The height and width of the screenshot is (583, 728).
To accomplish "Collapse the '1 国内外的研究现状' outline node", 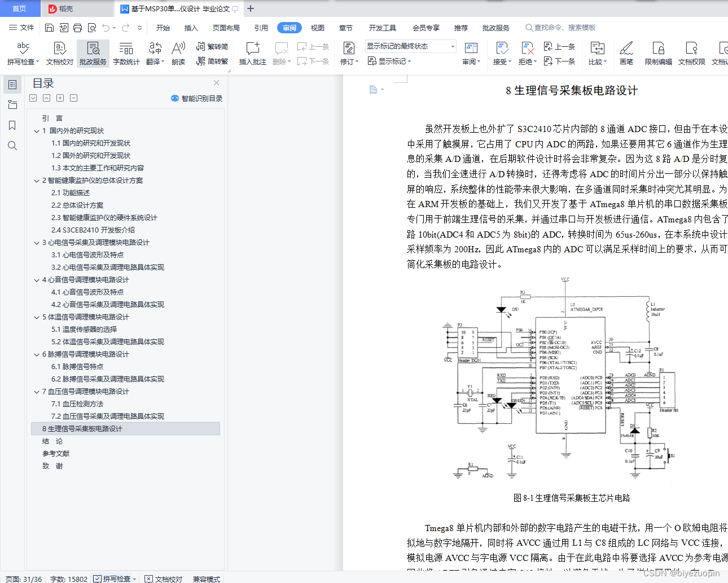I will pos(37,131).
